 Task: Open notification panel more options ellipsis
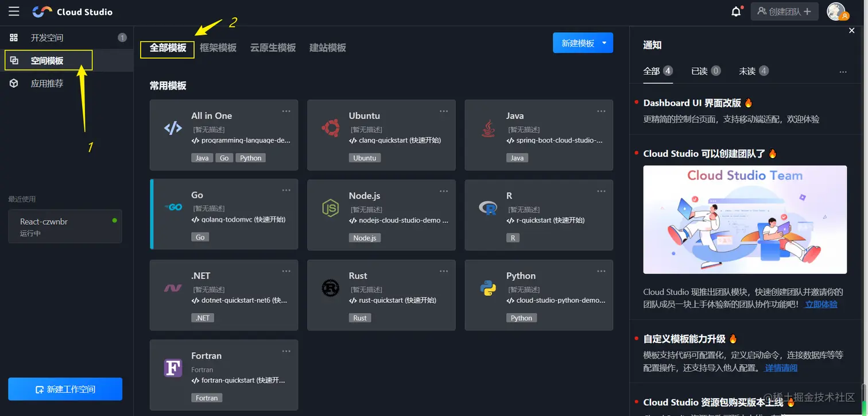(843, 72)
